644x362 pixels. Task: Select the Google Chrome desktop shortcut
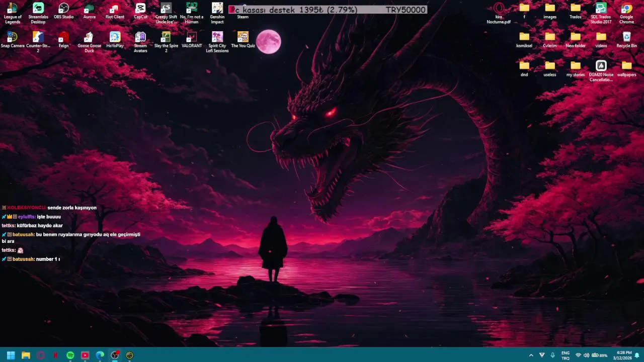pyautogui.click(x=627, y=13)
